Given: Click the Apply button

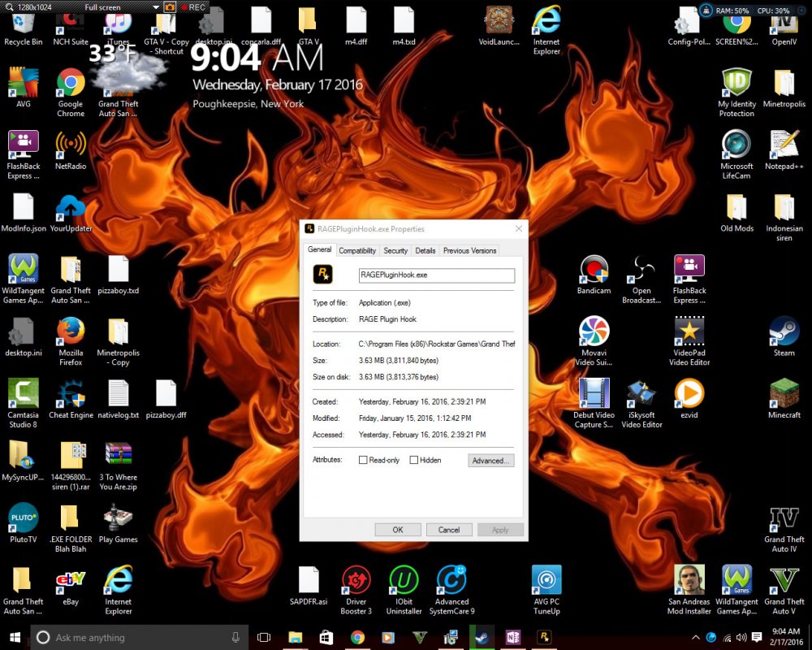Looking at the screenshot, I should (500, 530).
